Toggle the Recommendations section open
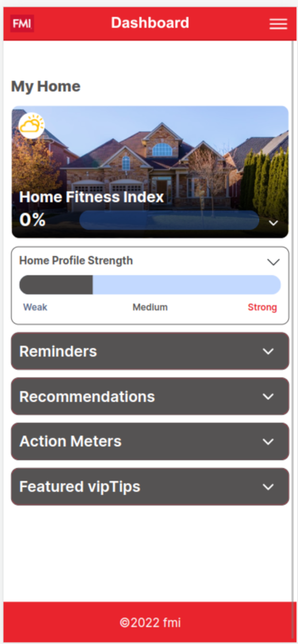This screenshot has width=298, height=644. coord(150,396)
